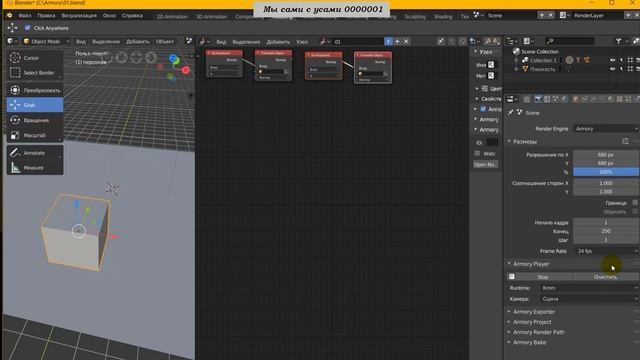Open the Render properties tab icon

point(538,99)
